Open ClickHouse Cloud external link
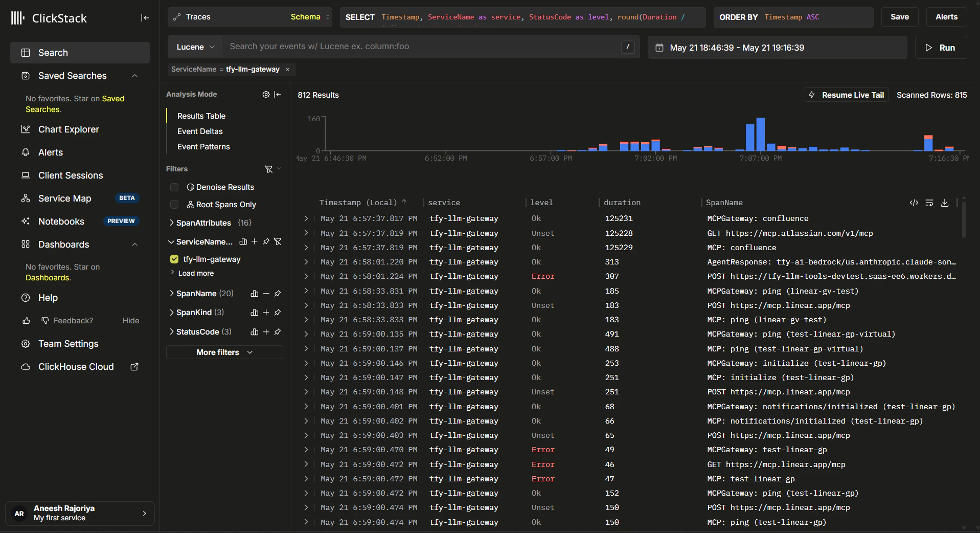 point(134,367)
